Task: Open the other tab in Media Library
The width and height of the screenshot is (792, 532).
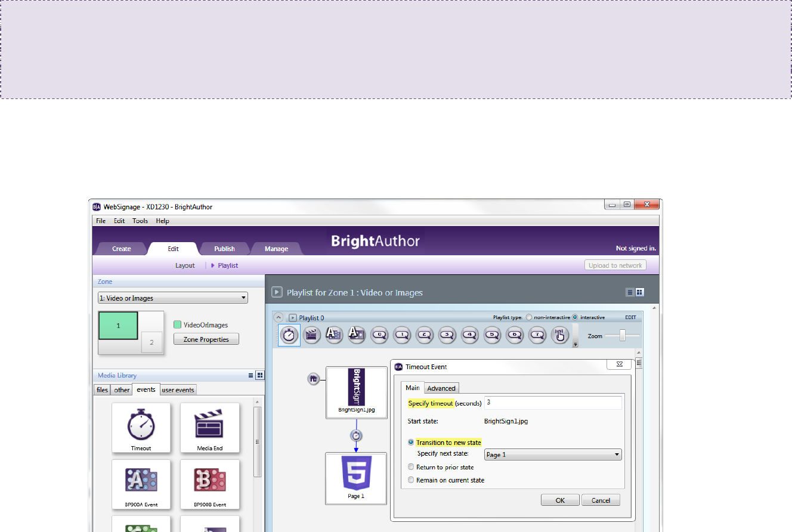Action: coord(122,389)
